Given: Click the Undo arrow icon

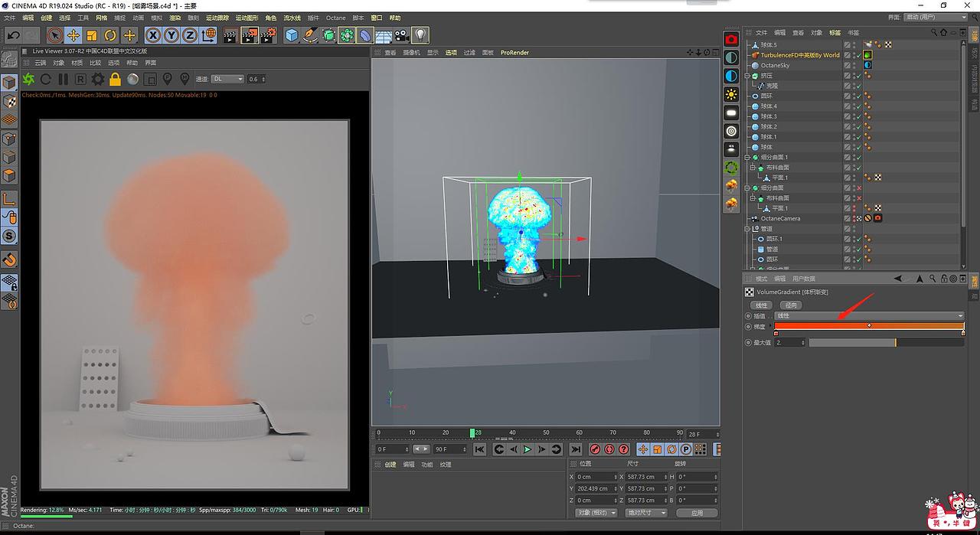Looking at the screenshot, I should (x=13, y=35).
